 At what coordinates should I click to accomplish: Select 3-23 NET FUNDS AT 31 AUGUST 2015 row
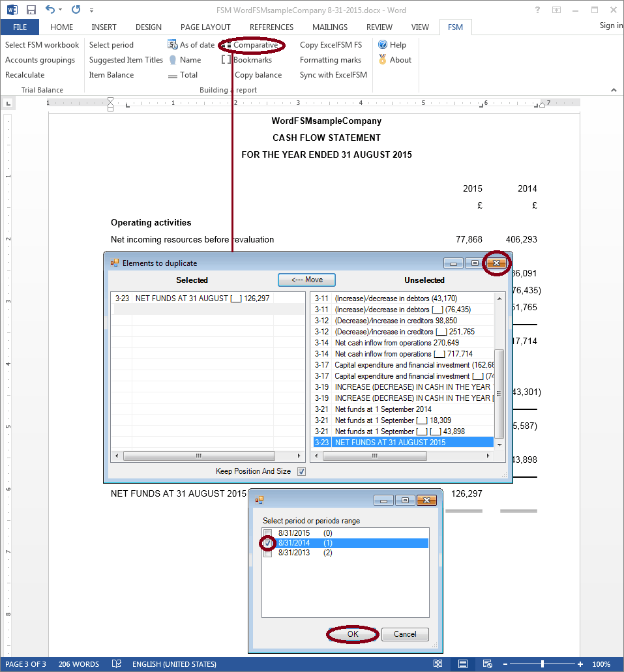click(x=403, y=443)
